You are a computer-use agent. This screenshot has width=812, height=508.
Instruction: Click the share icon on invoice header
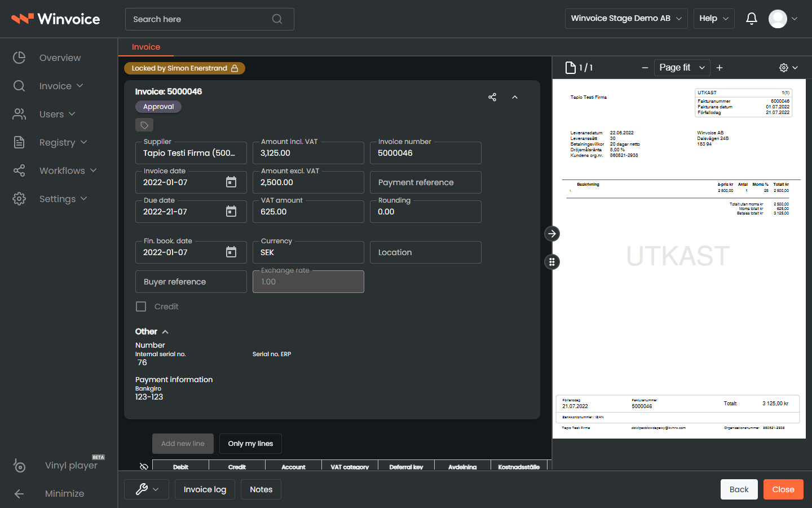pyautogui.click(x=492, y=97)
